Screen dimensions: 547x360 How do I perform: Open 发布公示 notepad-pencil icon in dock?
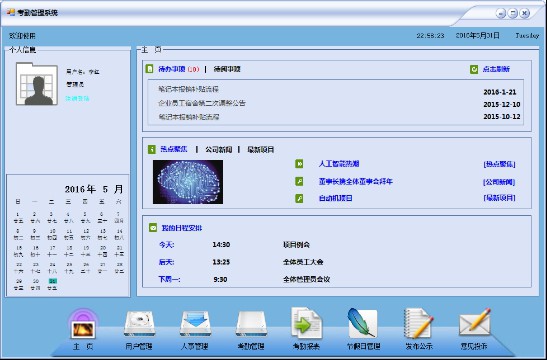coord(418,323)
